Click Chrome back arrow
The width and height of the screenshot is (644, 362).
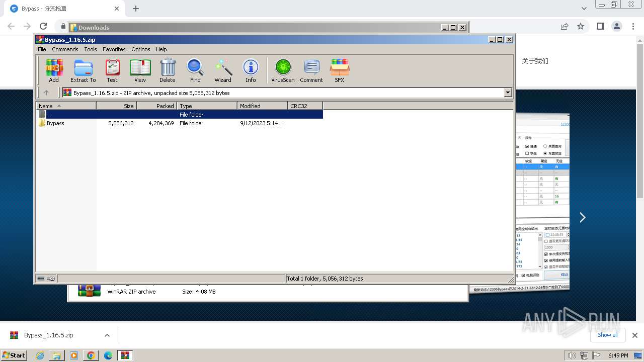[x=11, y=26]
